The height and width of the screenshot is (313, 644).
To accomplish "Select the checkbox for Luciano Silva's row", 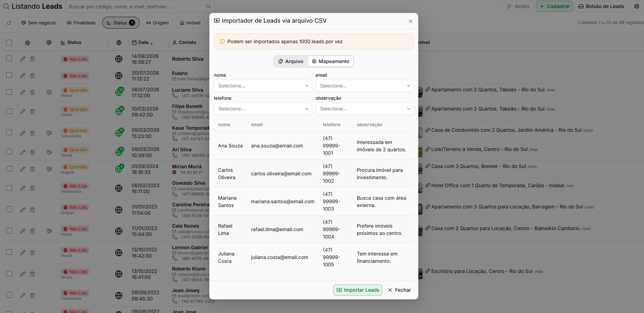I will (x=9, y=92).
